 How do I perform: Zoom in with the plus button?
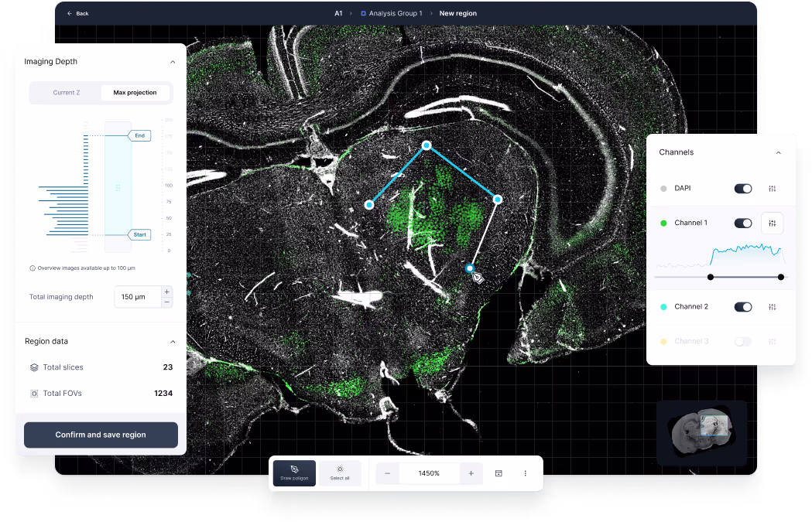pyautogui.click(x=471, y=473)
